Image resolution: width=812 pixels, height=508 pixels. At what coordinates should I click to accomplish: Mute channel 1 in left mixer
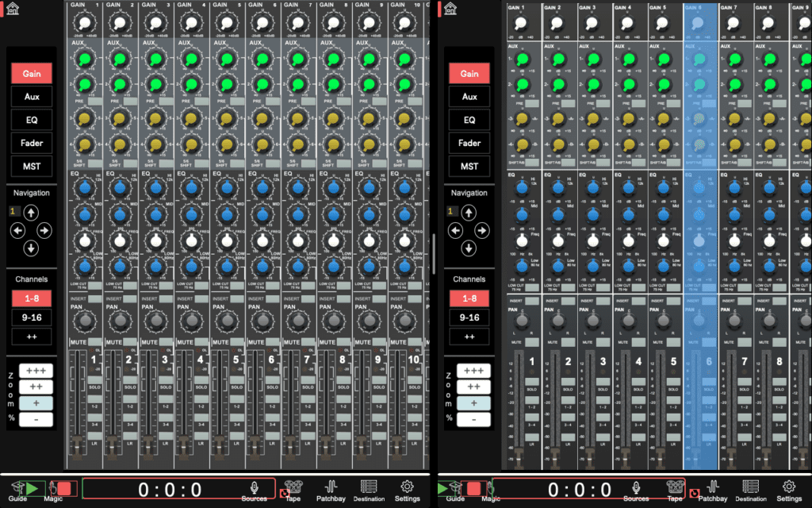(x=95, y=342)
